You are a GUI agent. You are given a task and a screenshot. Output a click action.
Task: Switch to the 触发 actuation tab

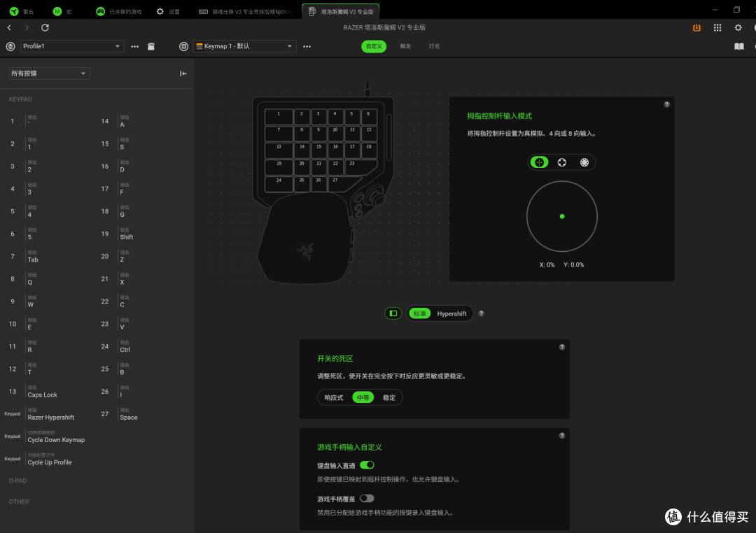[x=405, y=46]
